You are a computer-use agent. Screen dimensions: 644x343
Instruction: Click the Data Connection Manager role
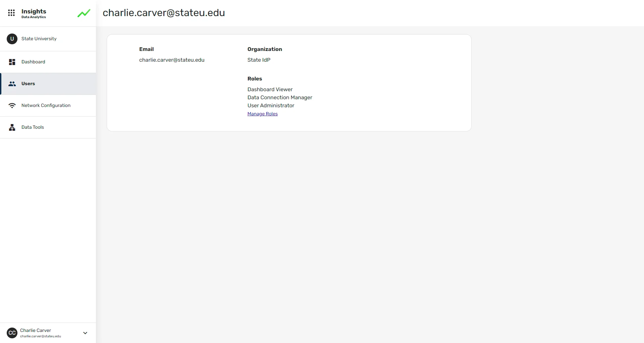tap(280, 98)
